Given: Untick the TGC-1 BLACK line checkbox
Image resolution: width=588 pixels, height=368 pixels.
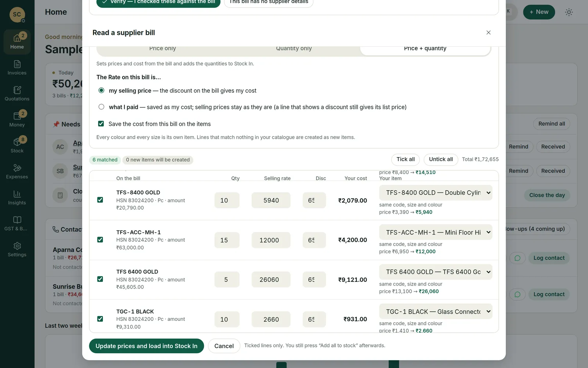Looking at the screenshot, I should point(100,319).
